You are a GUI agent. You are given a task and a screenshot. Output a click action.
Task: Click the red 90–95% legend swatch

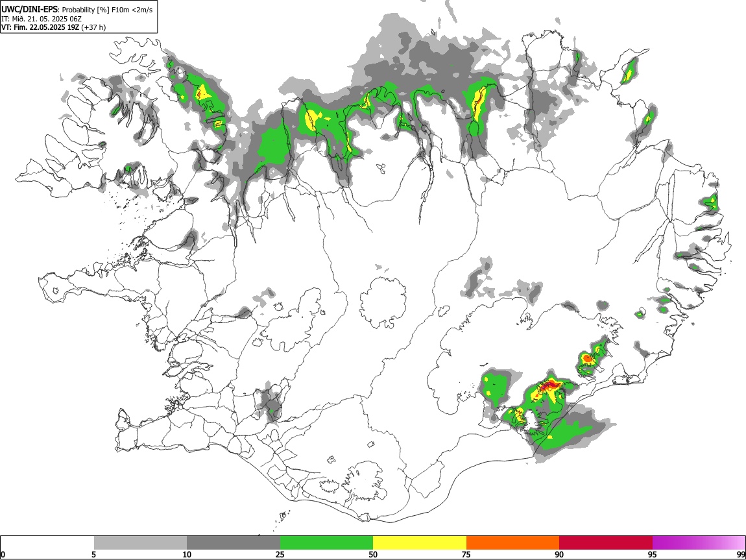pyautogui.click(x=606, y=543)
